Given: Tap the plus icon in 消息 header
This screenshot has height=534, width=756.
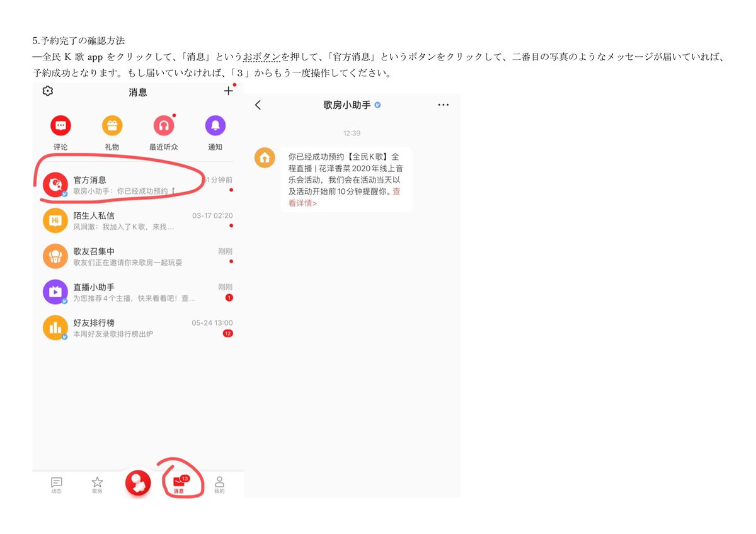Looking at the screenshot, I should click(x=228, y=91).
